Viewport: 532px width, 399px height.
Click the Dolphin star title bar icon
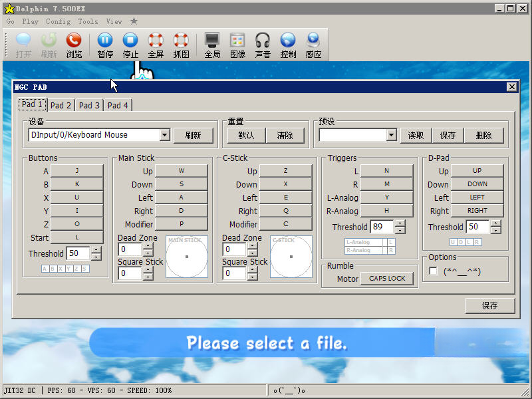point(9,9)
